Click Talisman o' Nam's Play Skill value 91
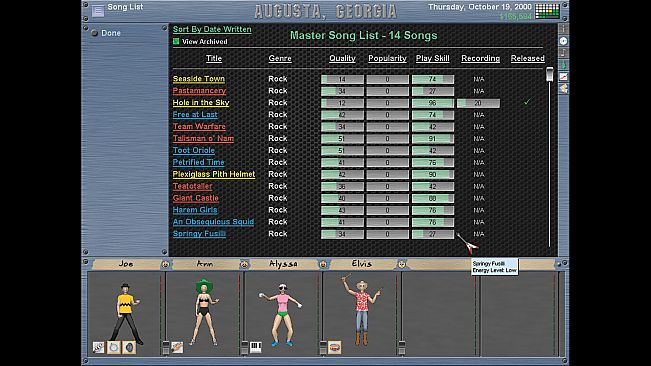The image size is (651, 366). [433, 139]
